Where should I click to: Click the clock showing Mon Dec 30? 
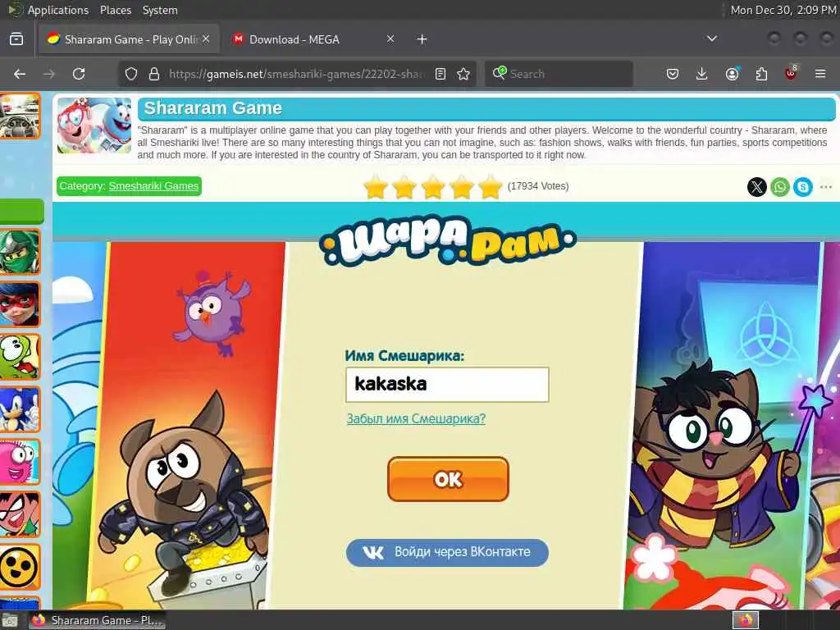783,10
